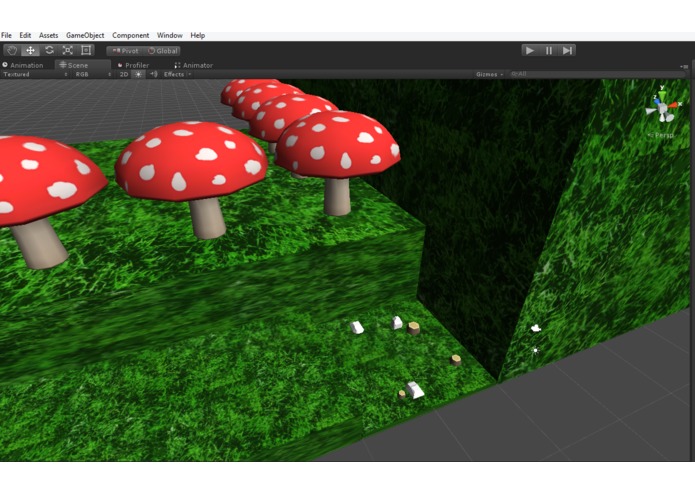Select the light gizmo sun icon in the scene
Screen dimensions: 695x494
tap(535, 350)
